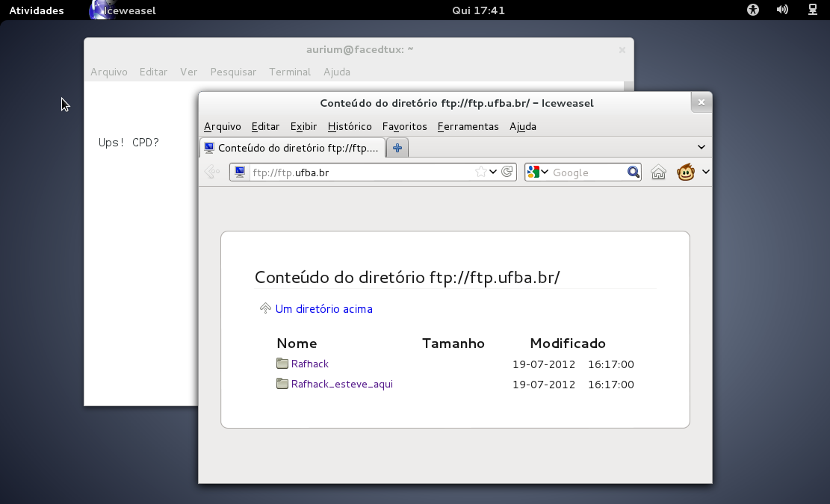Click the Tamanho column header

tap(453, 343)
